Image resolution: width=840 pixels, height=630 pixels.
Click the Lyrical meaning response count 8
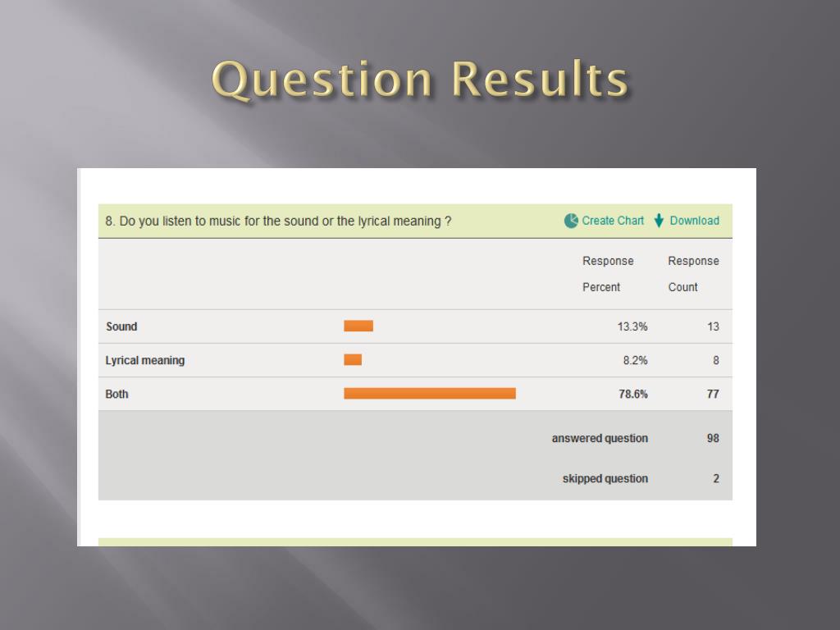715,361
